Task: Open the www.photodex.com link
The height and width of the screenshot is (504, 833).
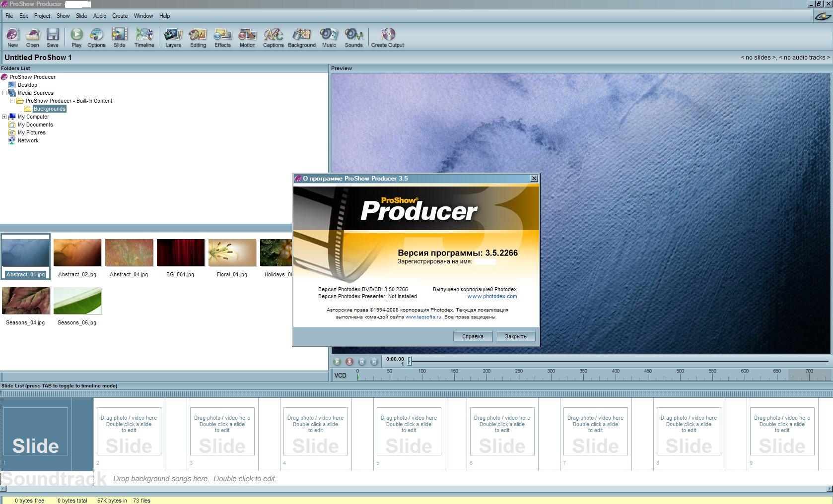Action: click(x=492, y=297)
